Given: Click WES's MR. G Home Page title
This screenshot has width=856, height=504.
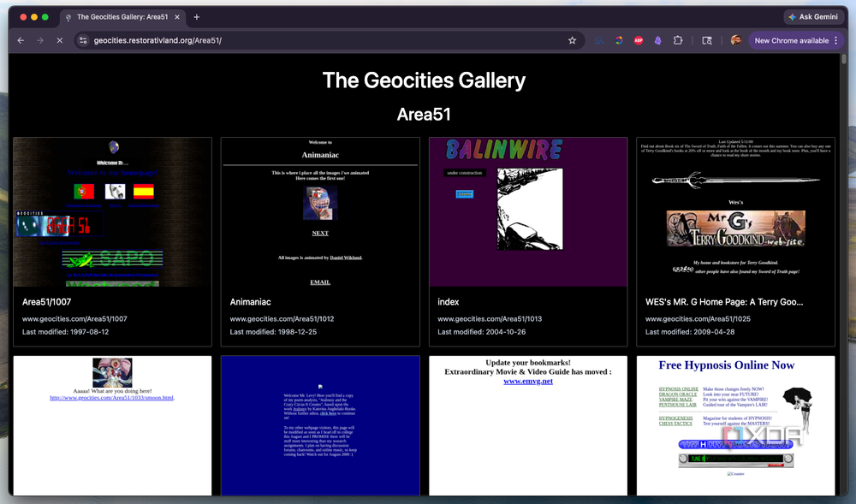Looking at the screenshot, I should pos(724,302).
